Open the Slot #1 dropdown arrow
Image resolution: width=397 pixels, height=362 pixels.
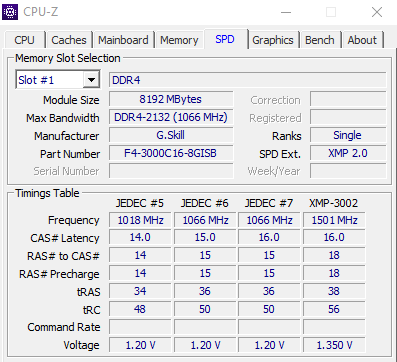tap(91, 80)
